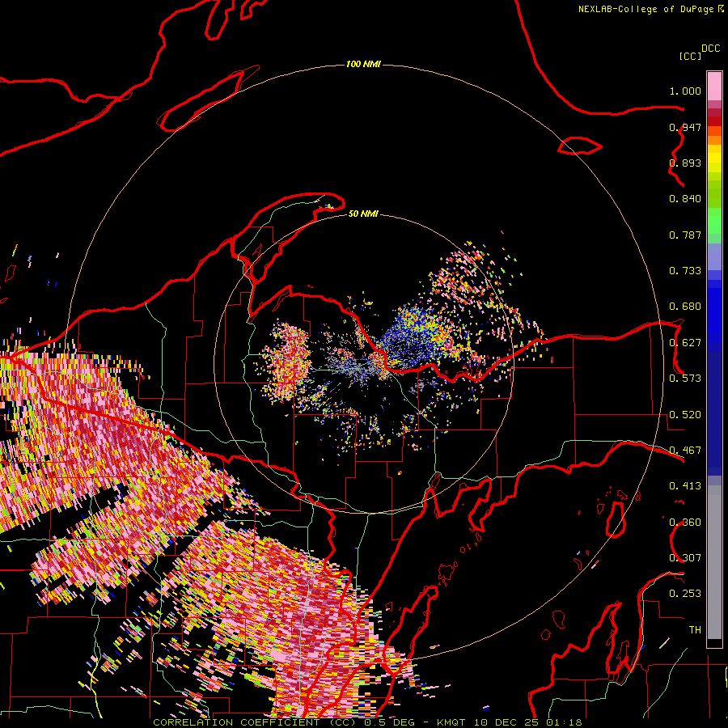Click the NEXLAB-College of DuPage label
This screenshot has width=728, height=728.
pos(650,9)
